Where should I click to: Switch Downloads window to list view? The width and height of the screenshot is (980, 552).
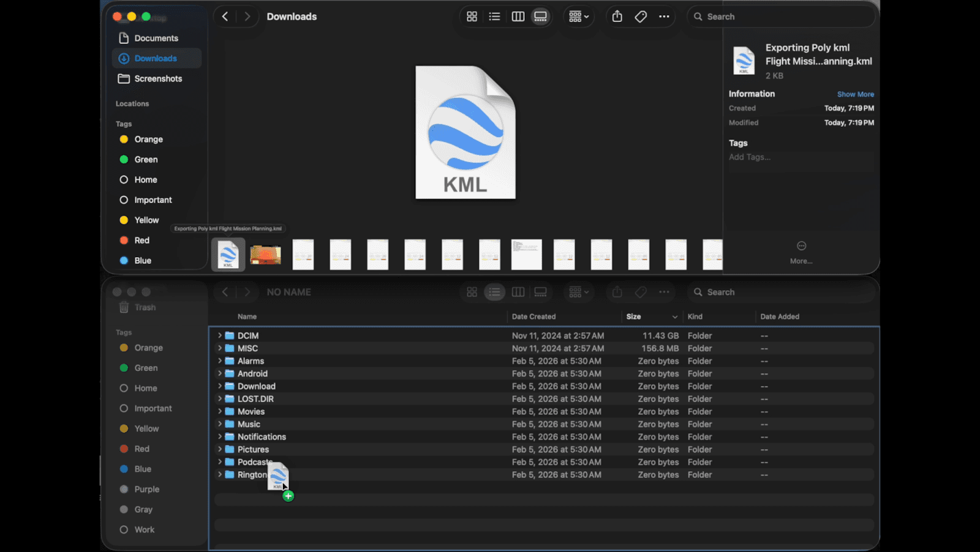pos(494,17)
